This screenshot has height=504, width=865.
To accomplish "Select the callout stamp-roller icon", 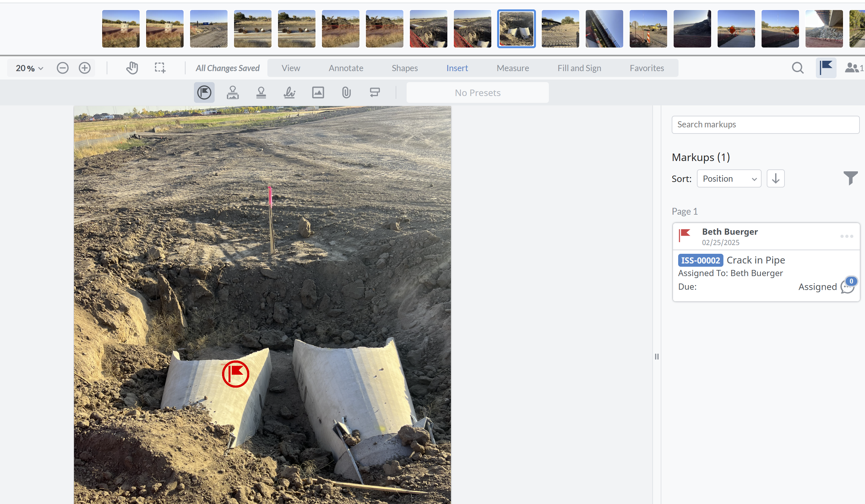I will tap(375, 92).
